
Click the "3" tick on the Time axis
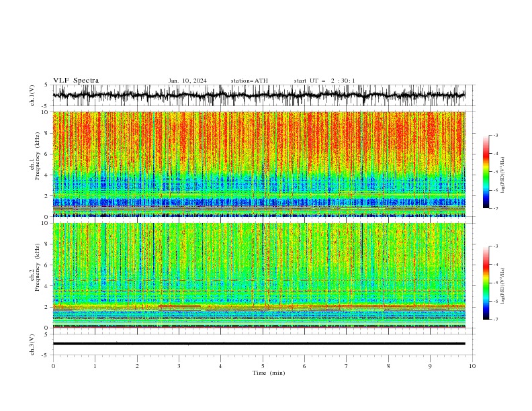[x=179, y=366]
